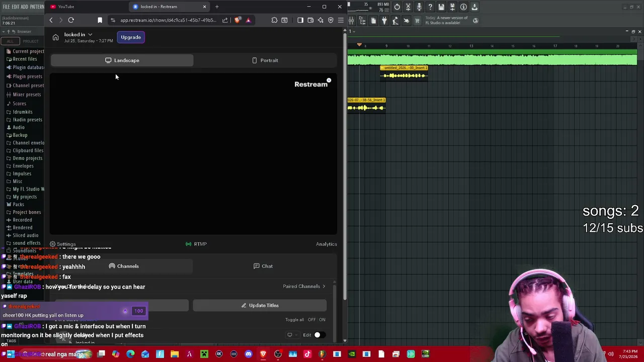Open the browser extensions puzzle icon
The width and height of the screenshot is (644, 362).
click(x=274, y=20)
